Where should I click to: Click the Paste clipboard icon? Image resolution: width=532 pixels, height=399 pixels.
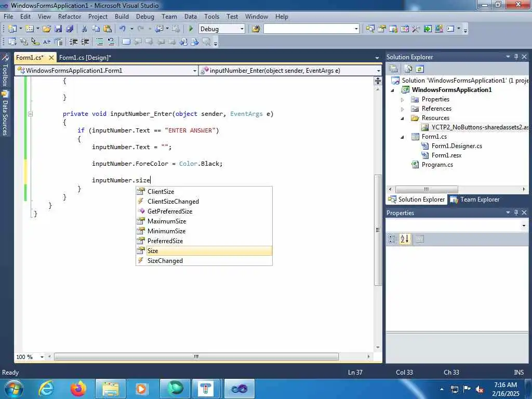(108, 29)
